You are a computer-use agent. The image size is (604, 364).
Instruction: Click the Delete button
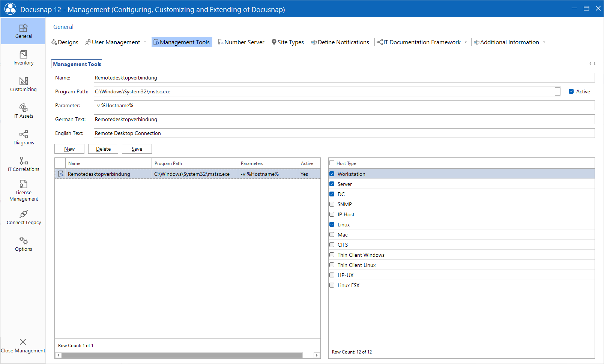(103, 149)
